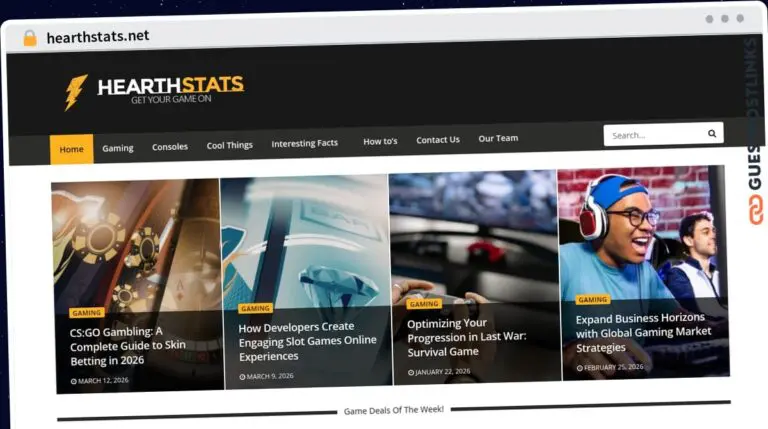Open Last War: Survival Game progression article

(x=466, y=337)
